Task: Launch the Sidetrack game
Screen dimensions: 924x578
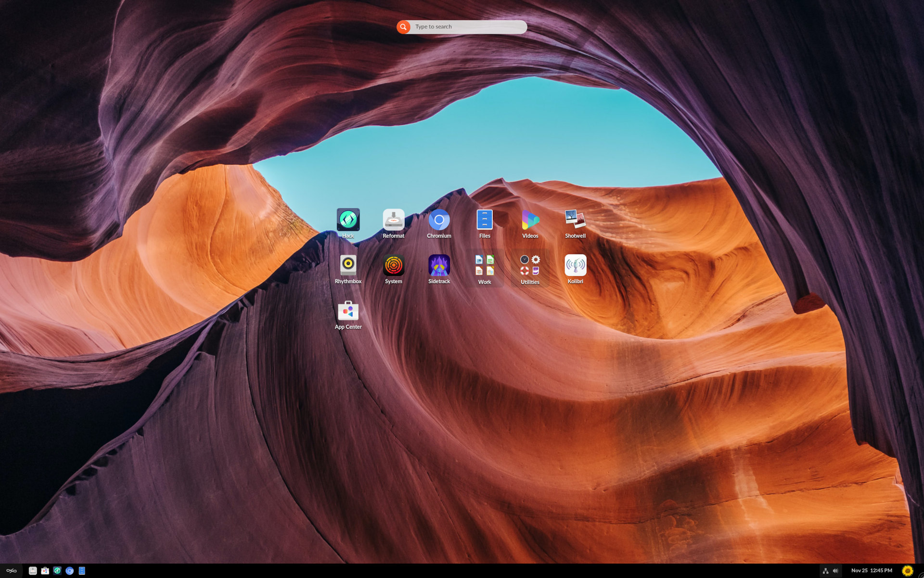Action: [x=439, y=265]
